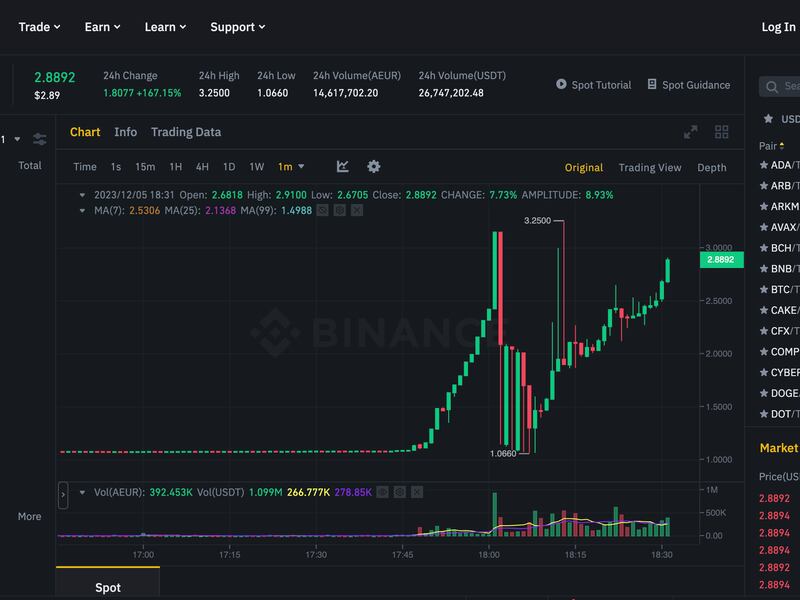Screen dimensions: 800x600
Task: Click the search field magnifier
Action: pos(772,87)
